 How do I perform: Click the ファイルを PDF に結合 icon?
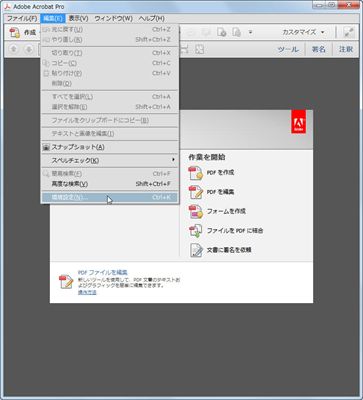click(196, 231)
